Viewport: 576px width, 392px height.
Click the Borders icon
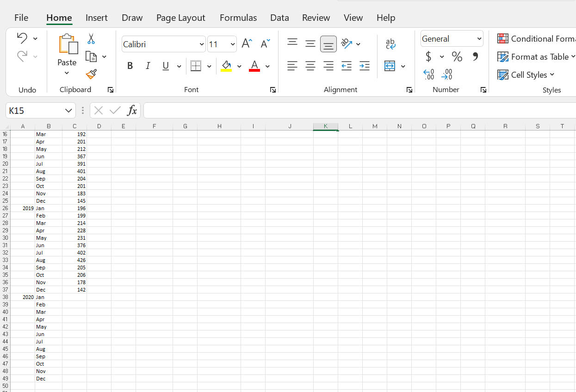pos(196,66)
